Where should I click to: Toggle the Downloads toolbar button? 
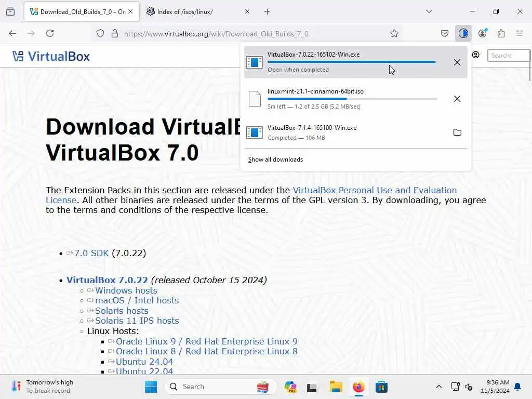(x=463, y=33)
